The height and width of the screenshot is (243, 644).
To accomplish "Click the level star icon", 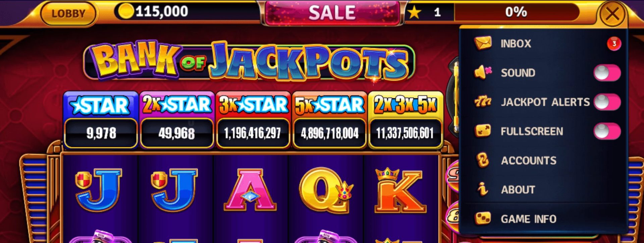I will click(415, 12).
